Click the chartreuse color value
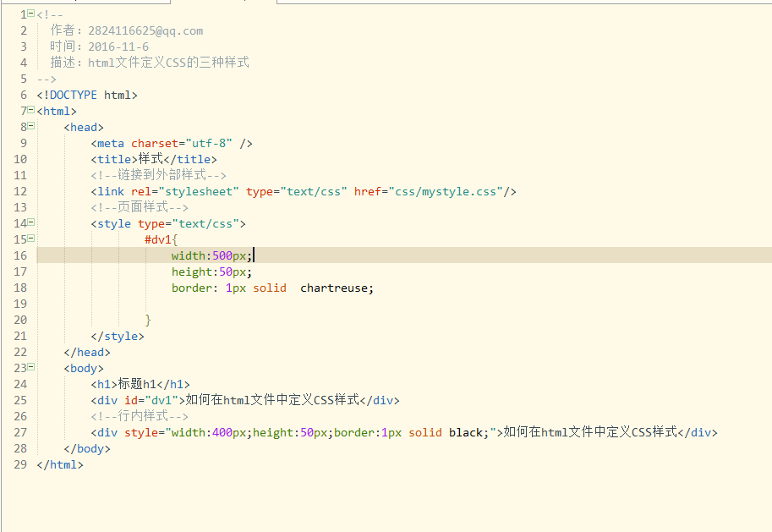This screenshot has height=532, width=772. coord(334,288)
